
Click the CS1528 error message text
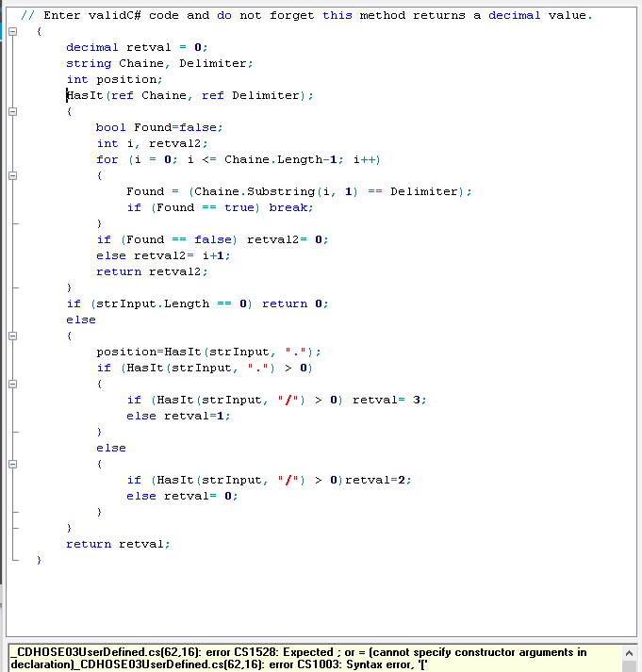coord(298,658)
